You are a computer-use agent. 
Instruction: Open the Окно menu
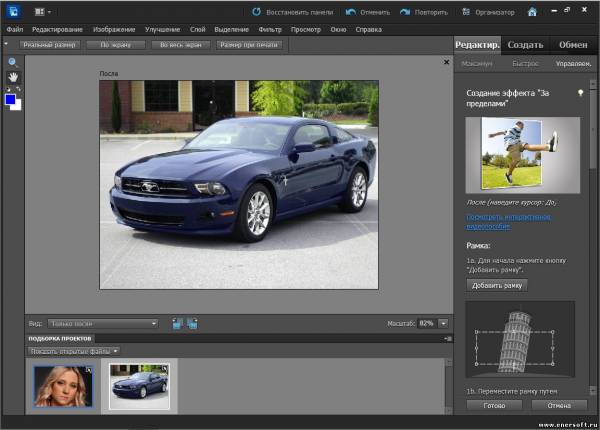coord(338,29)
